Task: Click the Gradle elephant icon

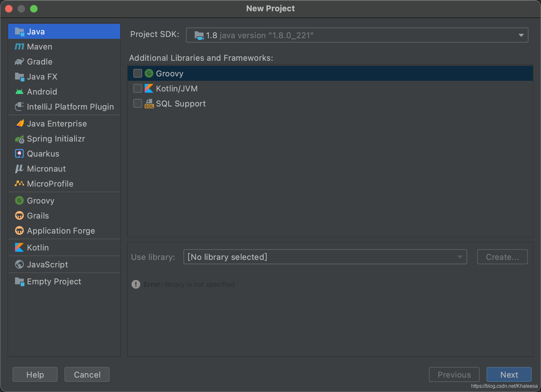Action: (19, 62)
